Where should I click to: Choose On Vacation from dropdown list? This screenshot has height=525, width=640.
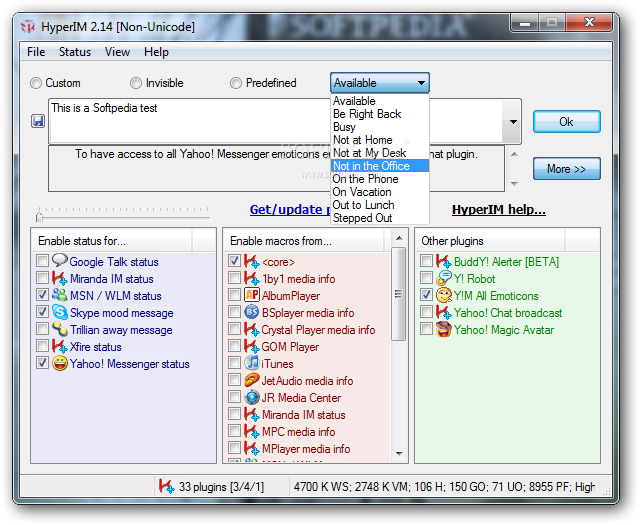[380, 192]
